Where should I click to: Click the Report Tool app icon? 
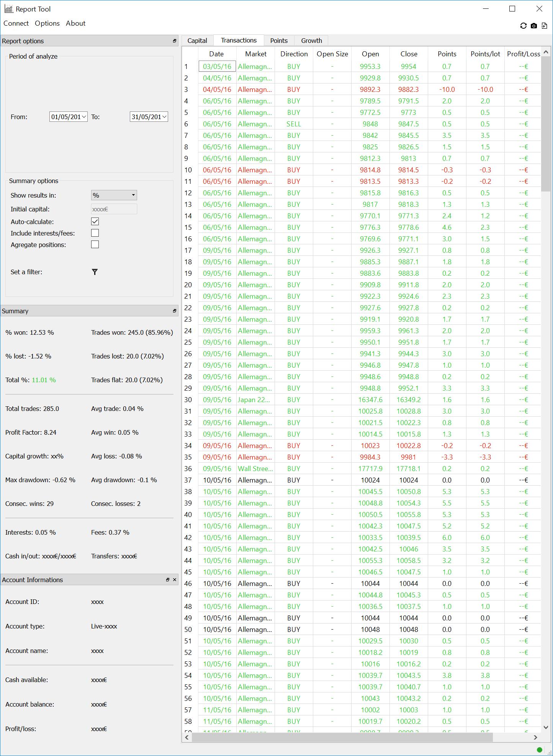8,9
